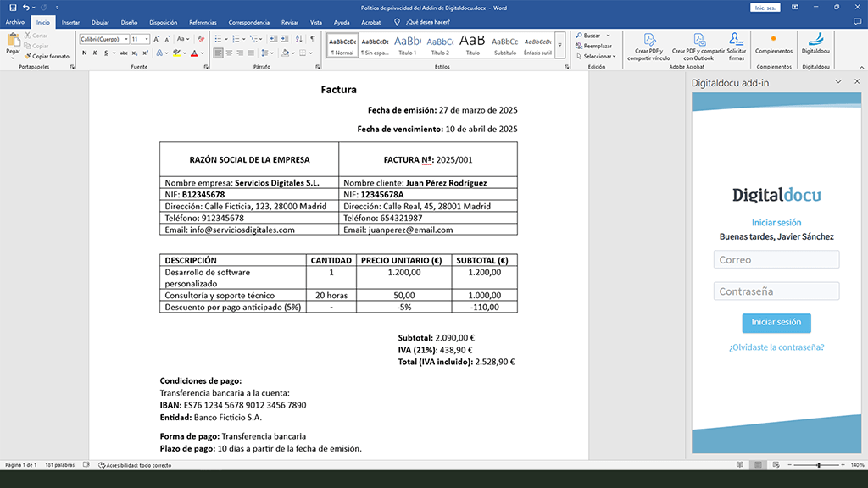Click the bullet list icon
Screen dimensions: 868x488
pos(218,38)
